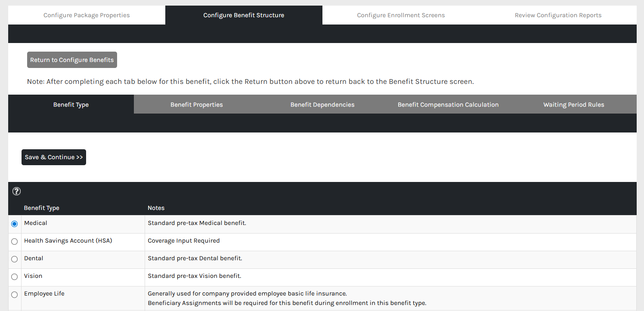Click the note about completing each tab
Image resolution: width=644 pixels, height=311 pixels.
(x=250, y=81)
